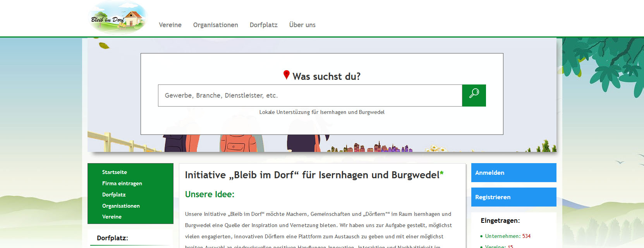Click the blue Anmelden button

coord(514,173)
